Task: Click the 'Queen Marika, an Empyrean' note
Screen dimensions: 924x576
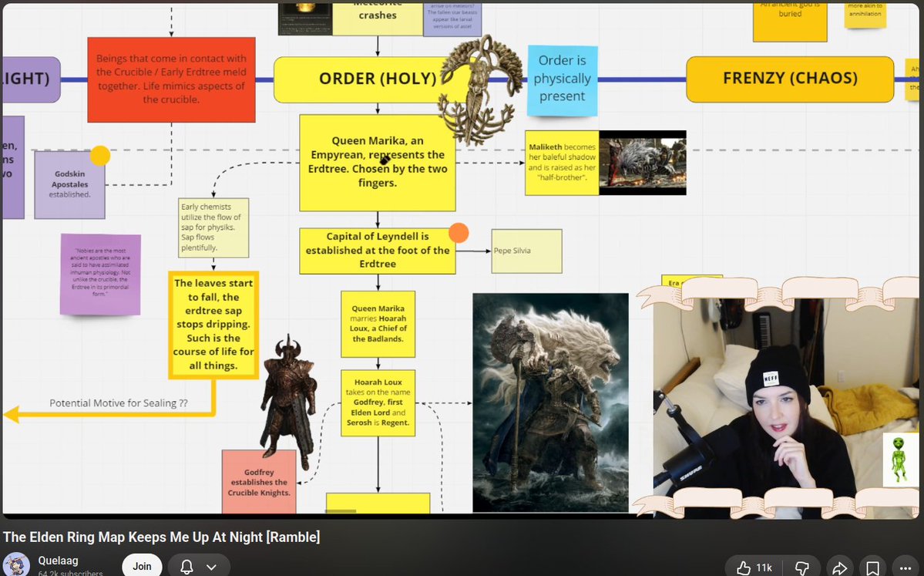Action: coord(377,163)
